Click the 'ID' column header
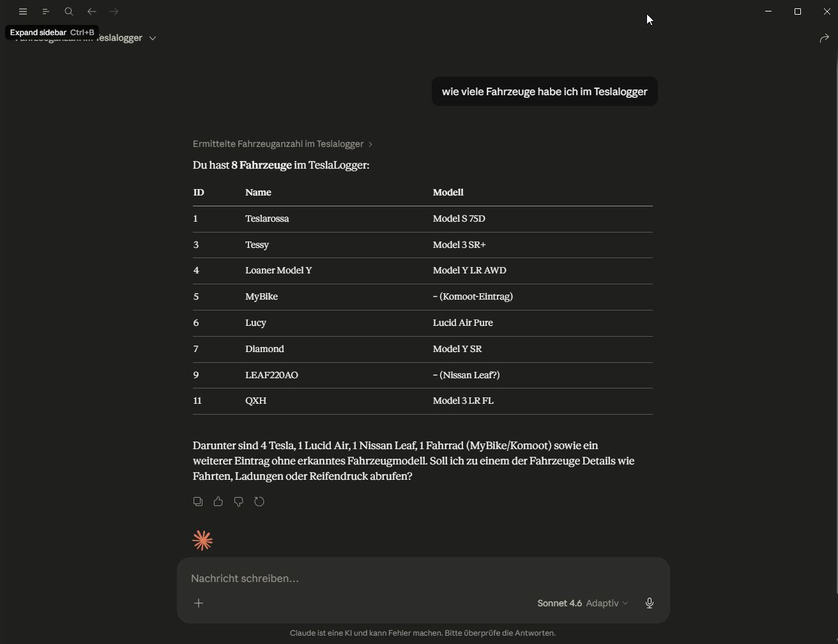Image resolution: width=838 pixels, height=644 pixels. (x=199, y=192)
